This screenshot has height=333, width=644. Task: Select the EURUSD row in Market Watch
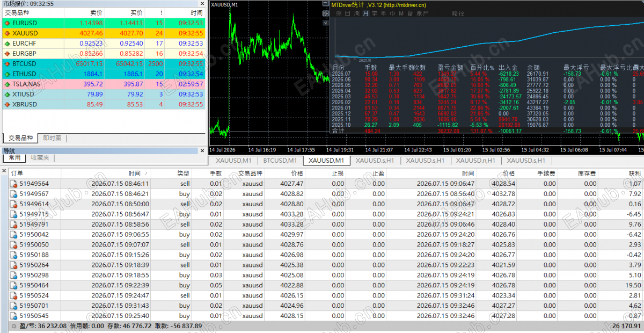104,23
